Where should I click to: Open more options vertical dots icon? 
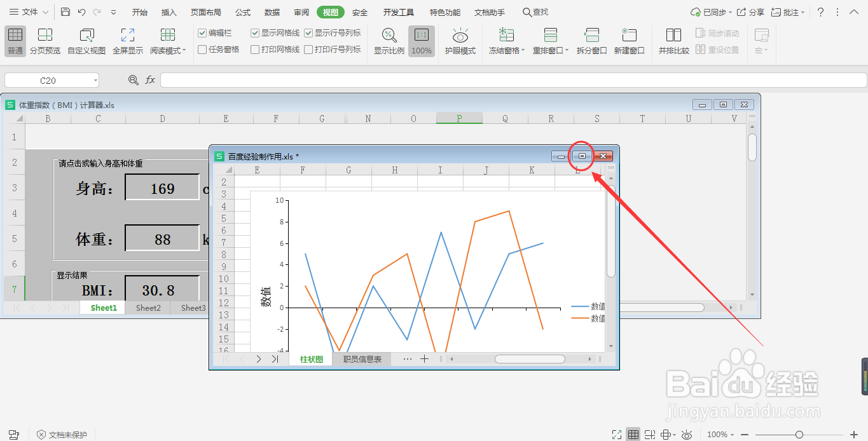pyautogui.click(x=837, y=12)
